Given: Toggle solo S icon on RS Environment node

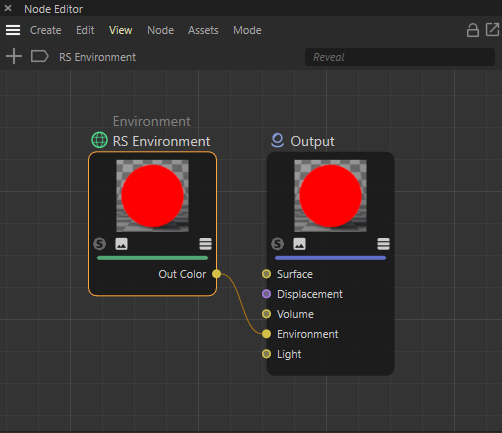Looking at the screenshot, I should coord(99,244).
